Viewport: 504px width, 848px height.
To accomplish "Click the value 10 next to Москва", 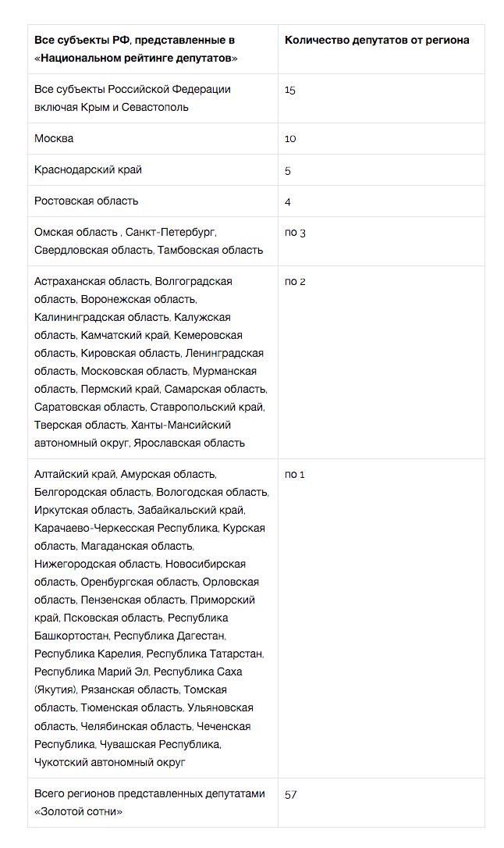I will click(291, 138).
